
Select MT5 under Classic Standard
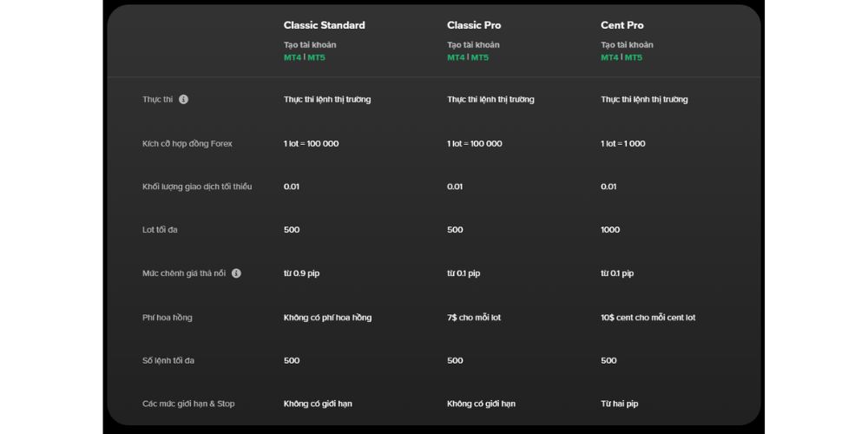point(316,58)
